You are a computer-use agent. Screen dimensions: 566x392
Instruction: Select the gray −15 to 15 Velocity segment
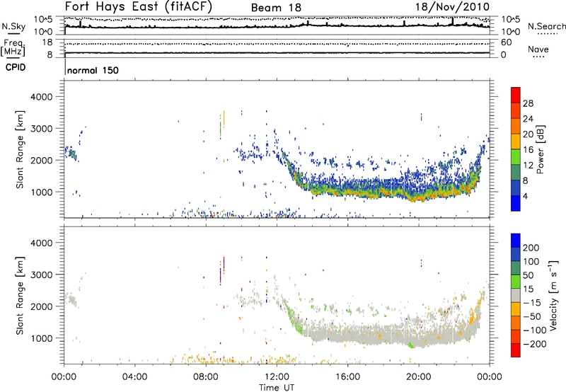(516, 295)
